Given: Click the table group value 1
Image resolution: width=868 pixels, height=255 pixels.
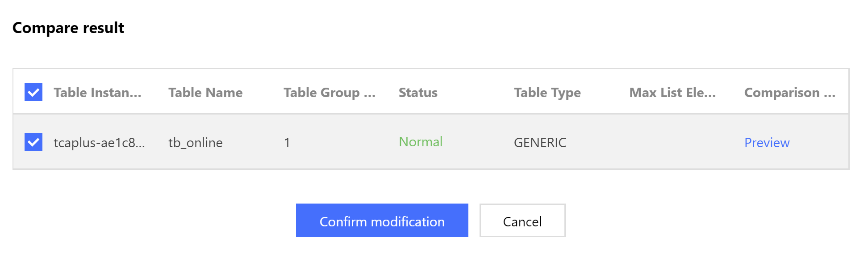Looking at the screenshot, I should 287,143.
